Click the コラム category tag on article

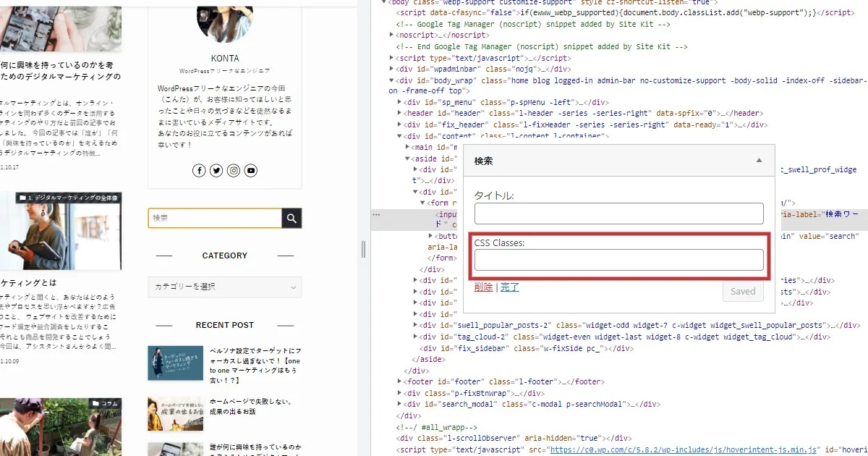coord(106,403)
